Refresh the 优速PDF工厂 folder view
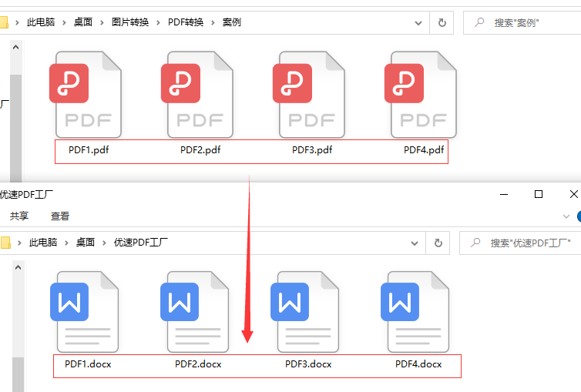The height and width of the screenshot is (392, 581). (438, 243)
